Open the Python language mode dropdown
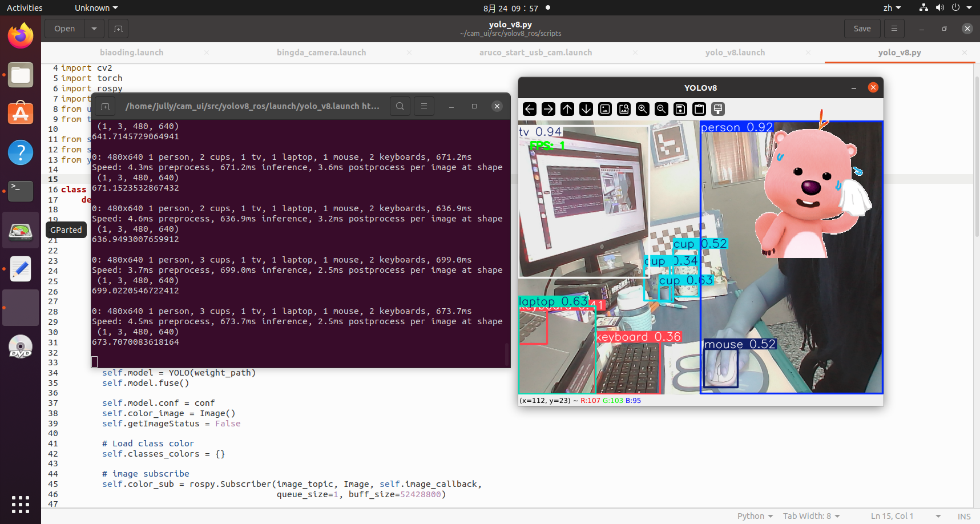 (x=755, y=516)
